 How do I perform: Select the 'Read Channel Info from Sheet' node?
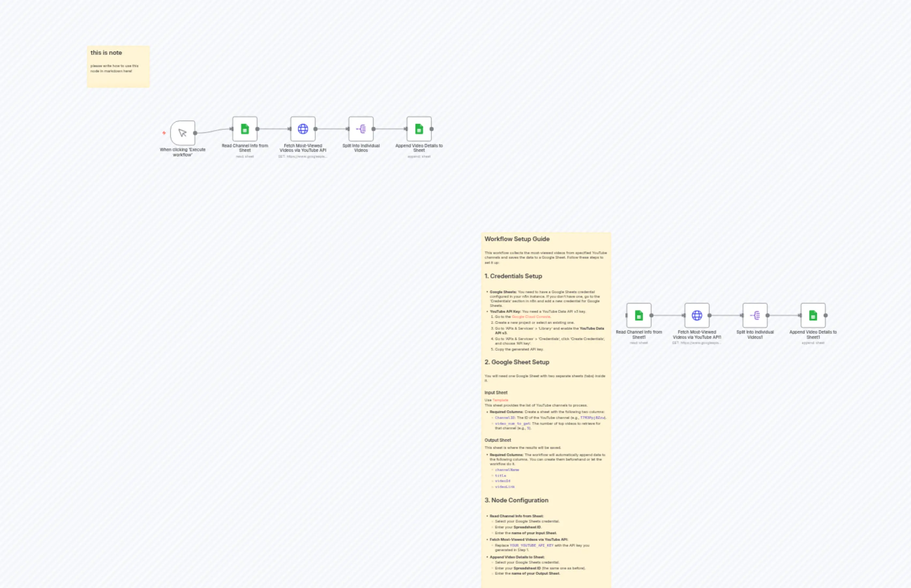[x=245, y=129]
